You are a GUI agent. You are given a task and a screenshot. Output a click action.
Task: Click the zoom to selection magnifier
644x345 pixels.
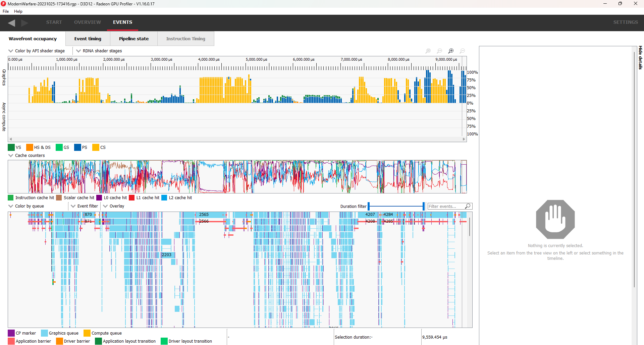(428, 51)
